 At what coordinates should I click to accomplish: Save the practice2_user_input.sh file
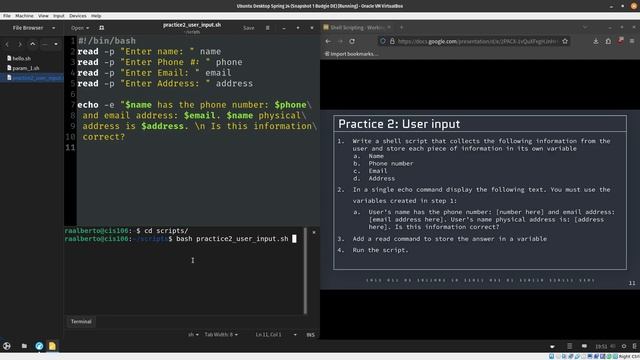(x=249, y=28)
